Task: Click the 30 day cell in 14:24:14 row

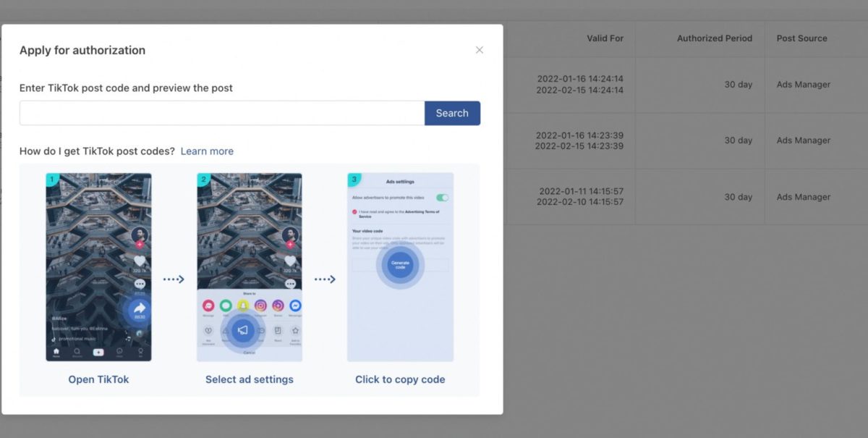Action: [x=739, y=85]
